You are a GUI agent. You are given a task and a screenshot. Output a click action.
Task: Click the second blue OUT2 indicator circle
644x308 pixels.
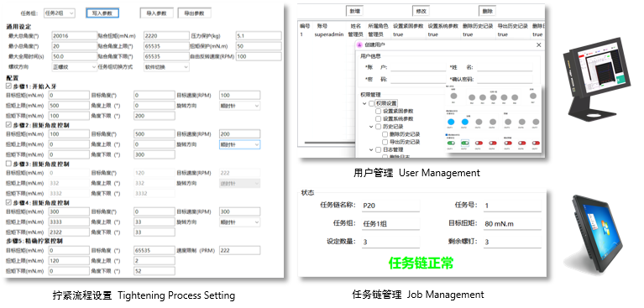465,122
